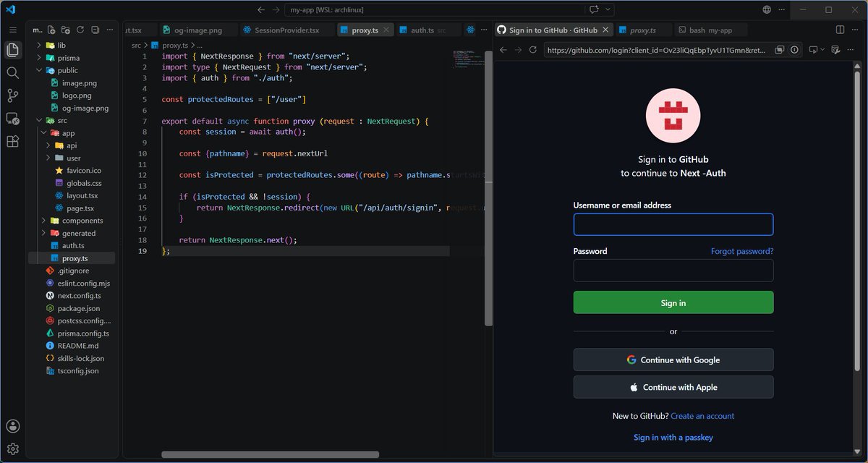Collapse all folders in explorer
The image size is (868, 463).
(95, 30)
